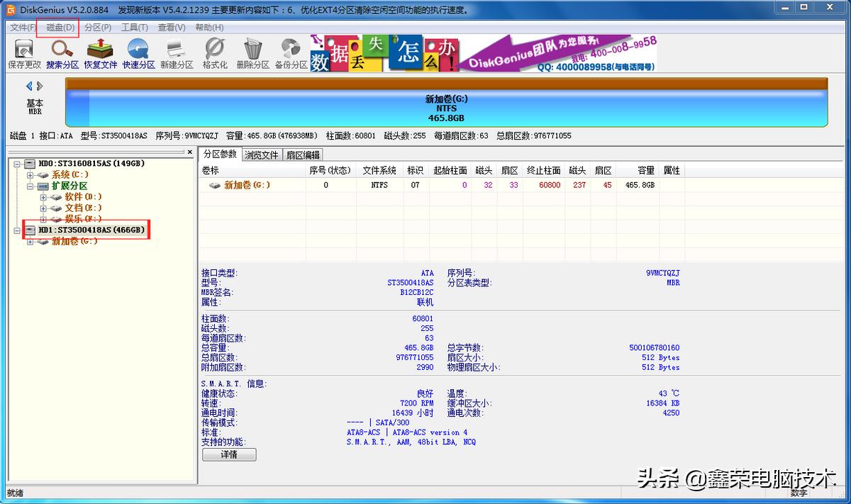Select the 保存更改 (save changes) toolbar icon
This screenshot has height=504, width=851.
point(23,53)
